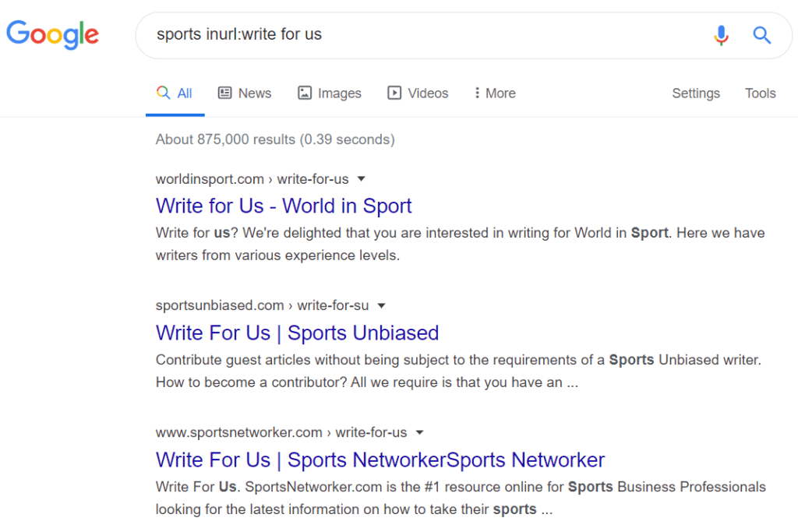798x532 pixels.
Task: Click the worldinsport.com › write-for-us URL
Action: click(252, 179)
